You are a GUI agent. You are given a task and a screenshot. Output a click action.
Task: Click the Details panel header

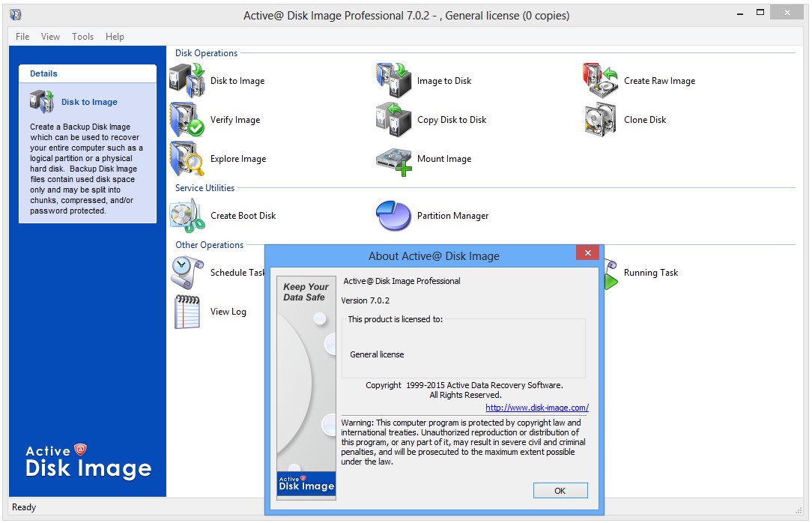pyautogui.click(x=88, y=73)
